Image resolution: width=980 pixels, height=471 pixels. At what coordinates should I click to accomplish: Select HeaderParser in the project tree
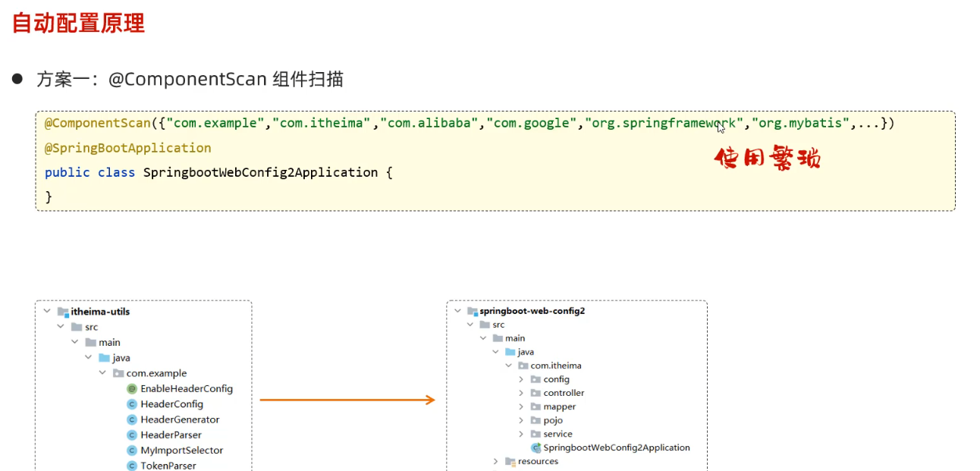pos(171,435)
